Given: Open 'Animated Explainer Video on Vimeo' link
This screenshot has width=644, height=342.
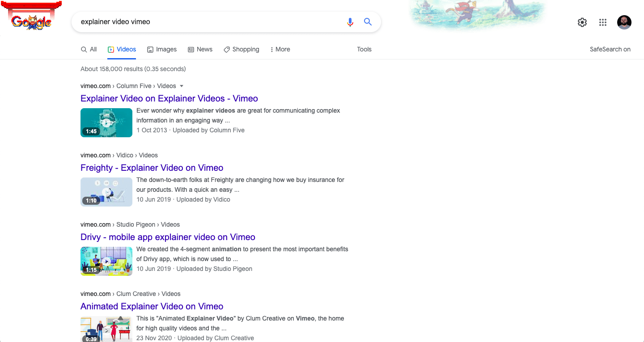Looking at the screenshot, I should click(x=152, y=306).
